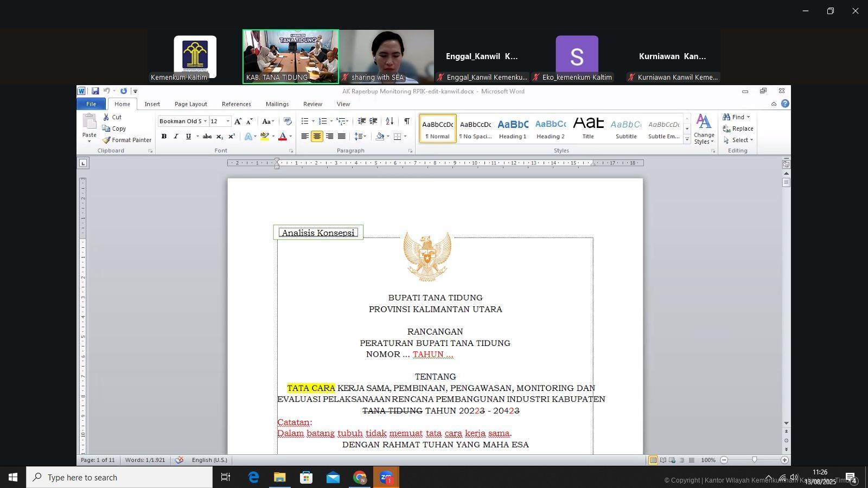
Task: Click the Replace button in Editing group
Action: pyautogui.click(x=738, y=129)
